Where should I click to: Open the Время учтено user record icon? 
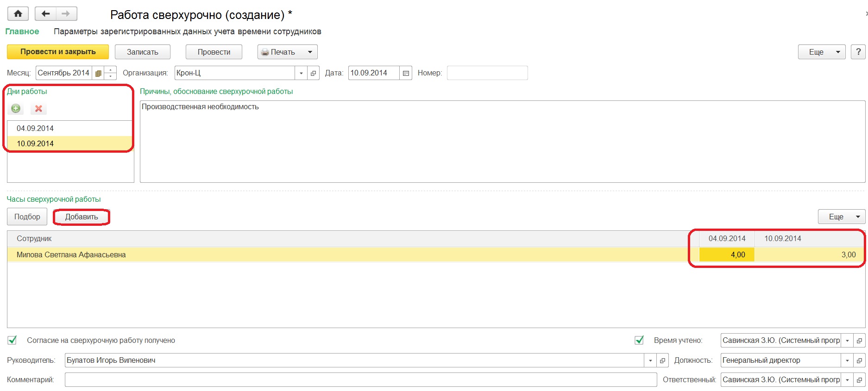(859, 341)
